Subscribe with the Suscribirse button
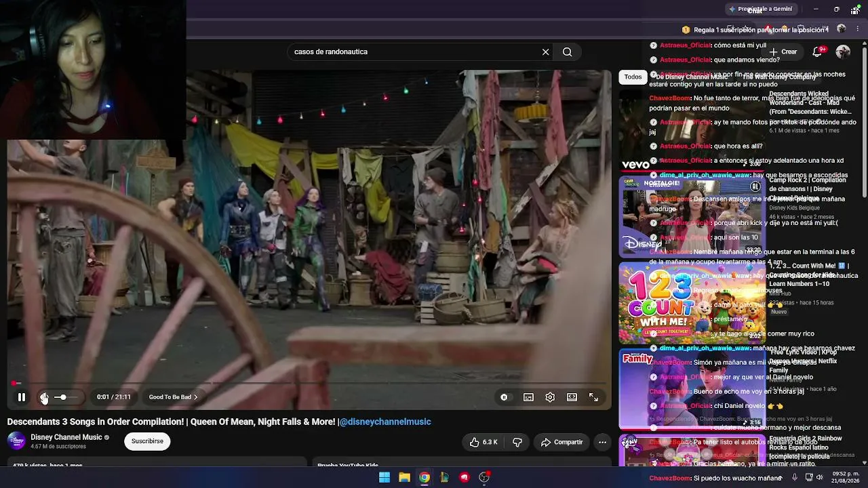Screen dimensions: 868x488 tap(147, 441)
